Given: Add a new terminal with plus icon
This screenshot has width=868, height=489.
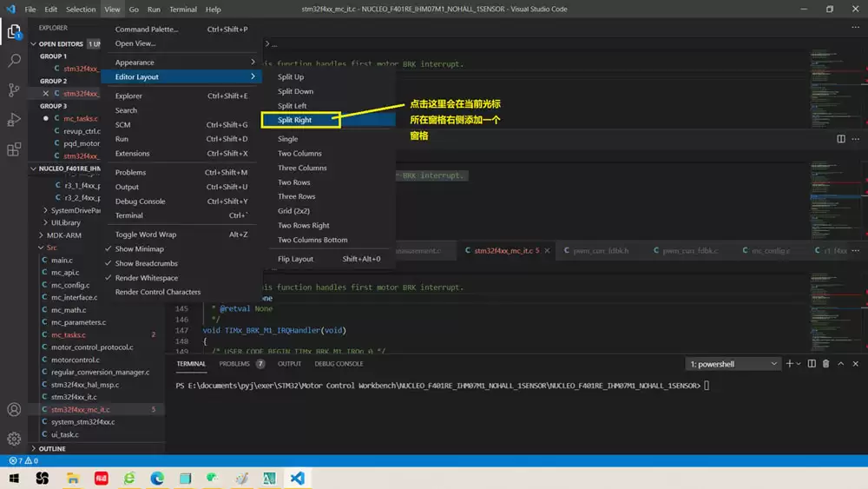Looking at the screenshot, I should click(x=789, y=364).
